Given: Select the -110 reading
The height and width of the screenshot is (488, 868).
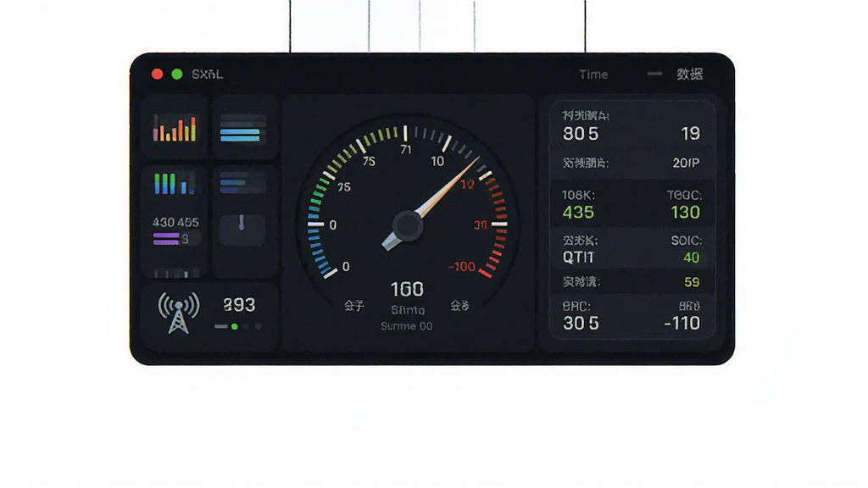Looking at the screenshot, I should coord(682,323).
